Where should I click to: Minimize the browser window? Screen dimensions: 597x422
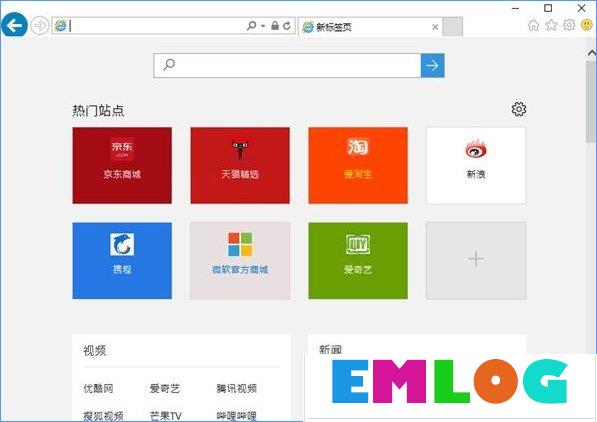tap(516, 8)
